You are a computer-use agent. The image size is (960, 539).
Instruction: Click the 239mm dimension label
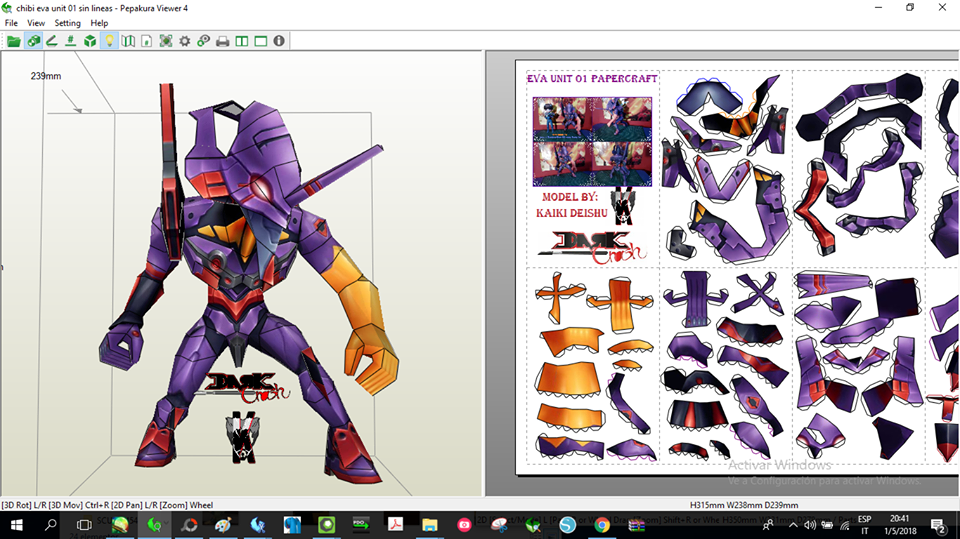[46, 76]
